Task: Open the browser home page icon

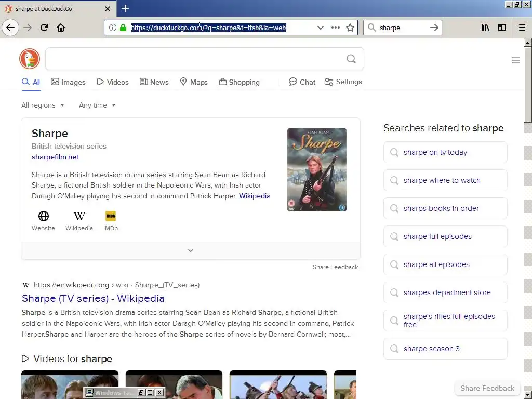Action: point(61,28)
